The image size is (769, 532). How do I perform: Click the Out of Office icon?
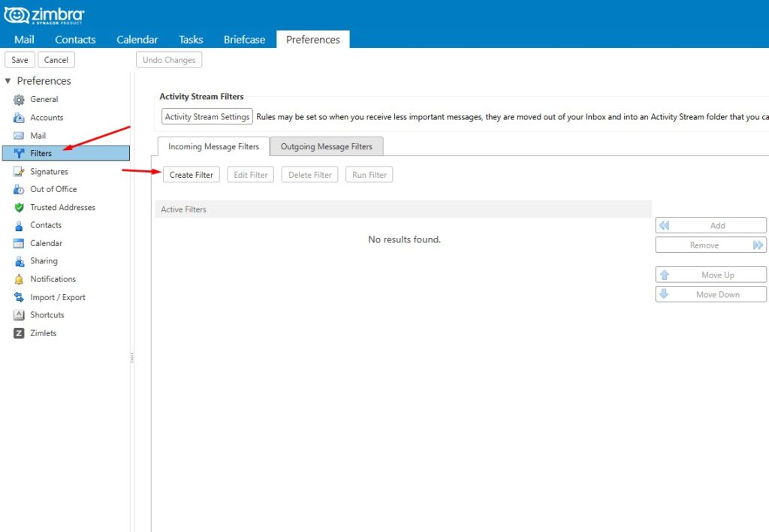point(19,189)
